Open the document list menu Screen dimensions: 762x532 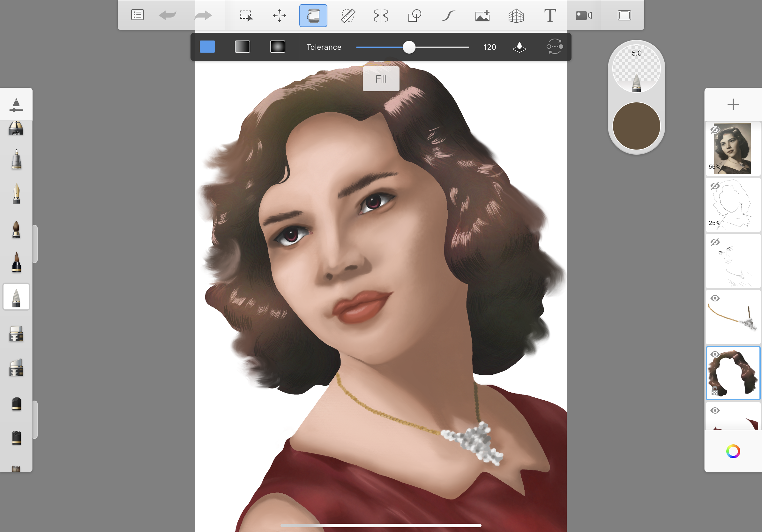[x=138, y=15]
